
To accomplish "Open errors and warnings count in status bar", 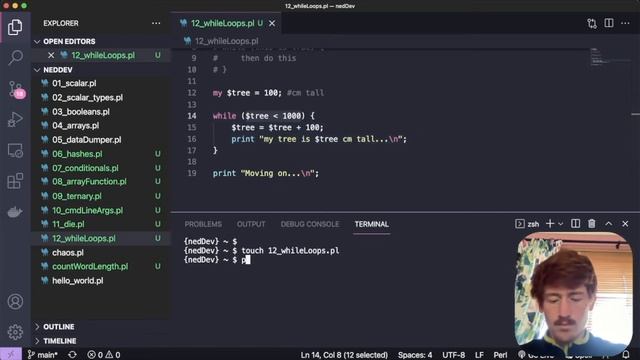I will coord(103,355).
